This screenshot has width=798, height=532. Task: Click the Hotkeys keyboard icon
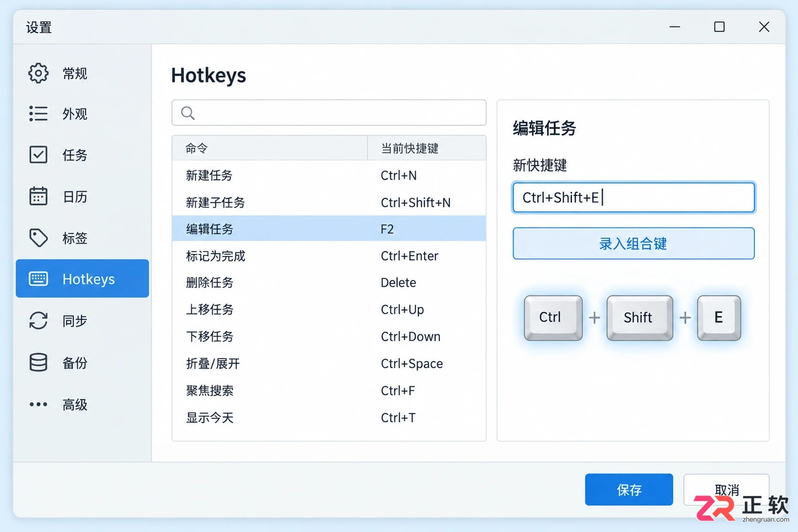tap(38, 279)
